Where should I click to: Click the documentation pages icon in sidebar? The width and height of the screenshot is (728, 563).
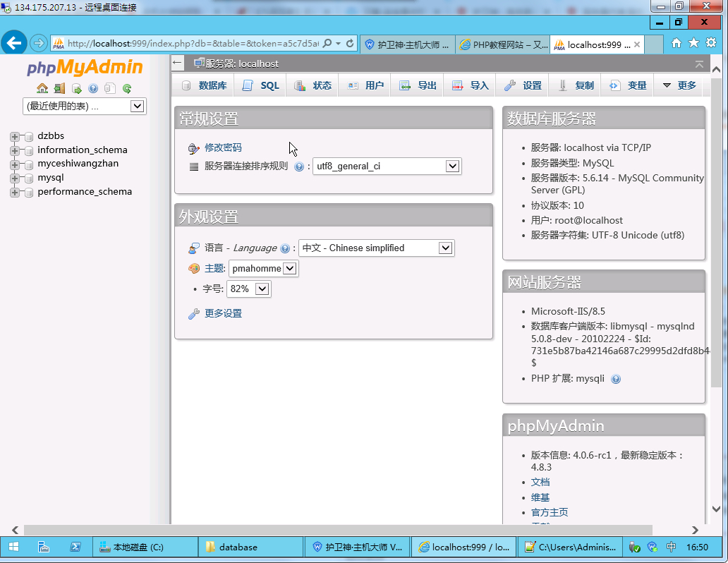[x=110, y=88]
